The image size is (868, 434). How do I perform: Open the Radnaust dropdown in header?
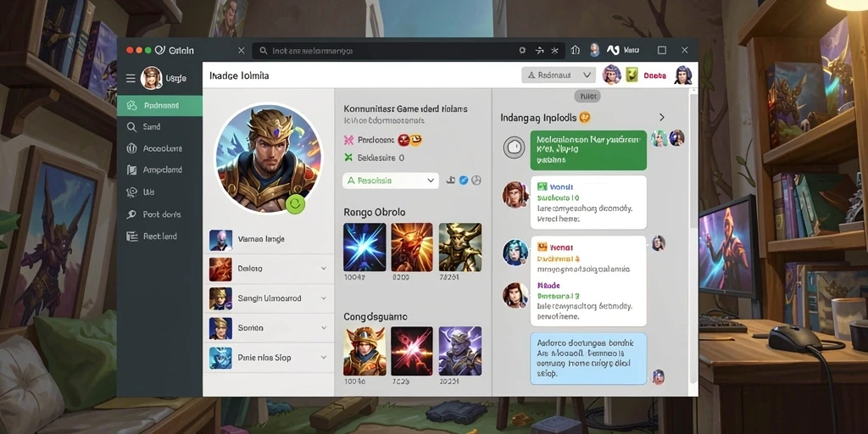pos(559,75)
